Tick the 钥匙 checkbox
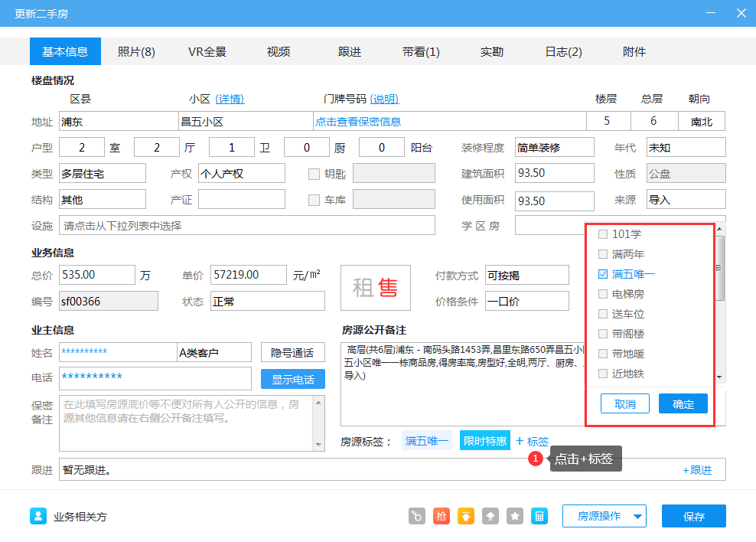Viewport: 756px width, 542px height. [x=314, y=174]
